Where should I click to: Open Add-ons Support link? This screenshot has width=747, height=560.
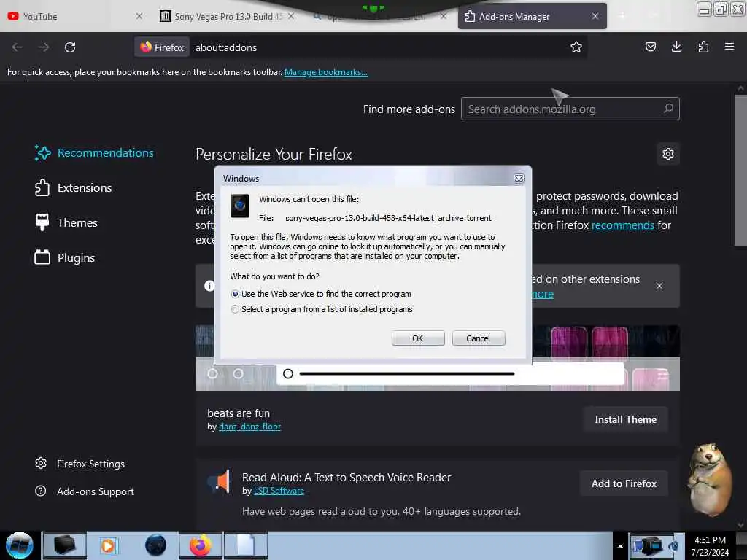85,491
